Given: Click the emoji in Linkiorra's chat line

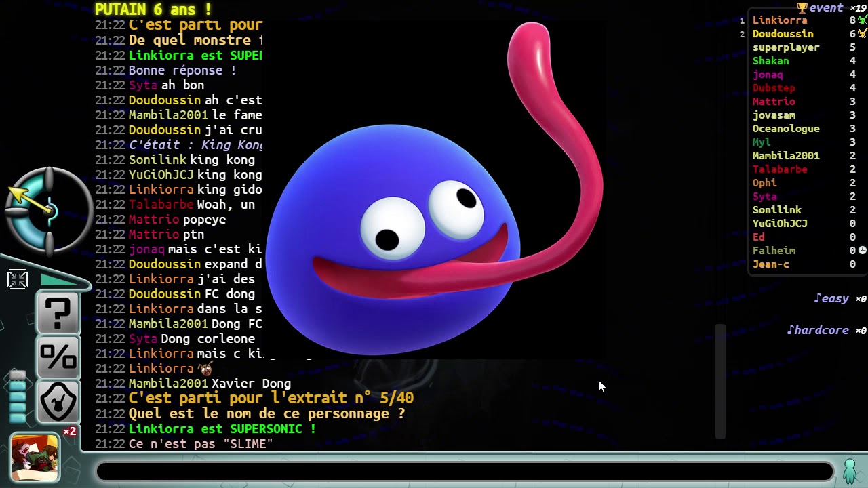Looking at the screenshot, I should 205,369.
